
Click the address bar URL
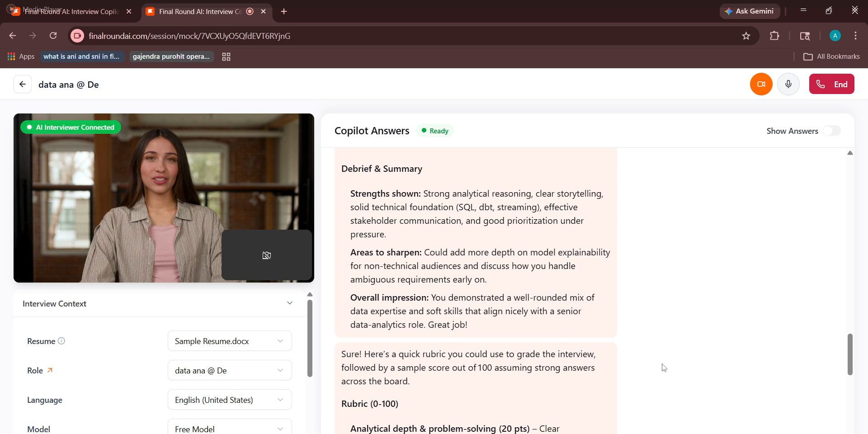pyautogui.click(x=189, y=36)
